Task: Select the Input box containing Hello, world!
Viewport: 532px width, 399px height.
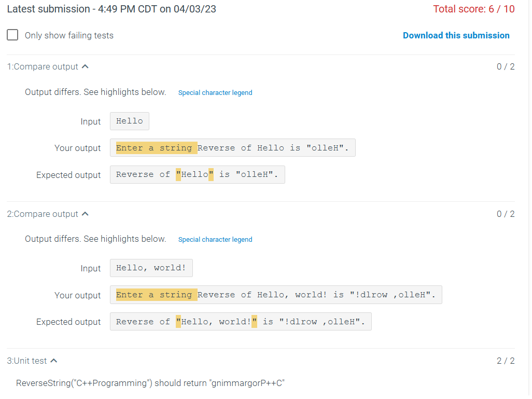Action: pos(151,268)
